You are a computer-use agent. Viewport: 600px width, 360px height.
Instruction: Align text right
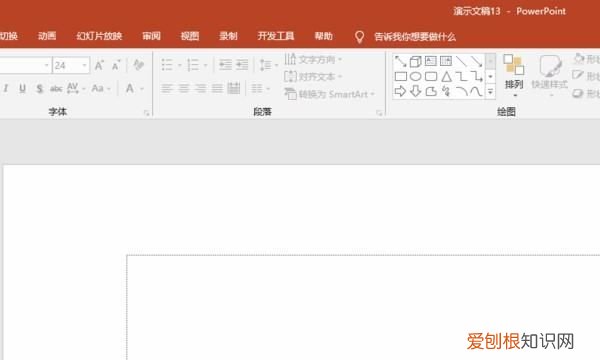point(200,89)
